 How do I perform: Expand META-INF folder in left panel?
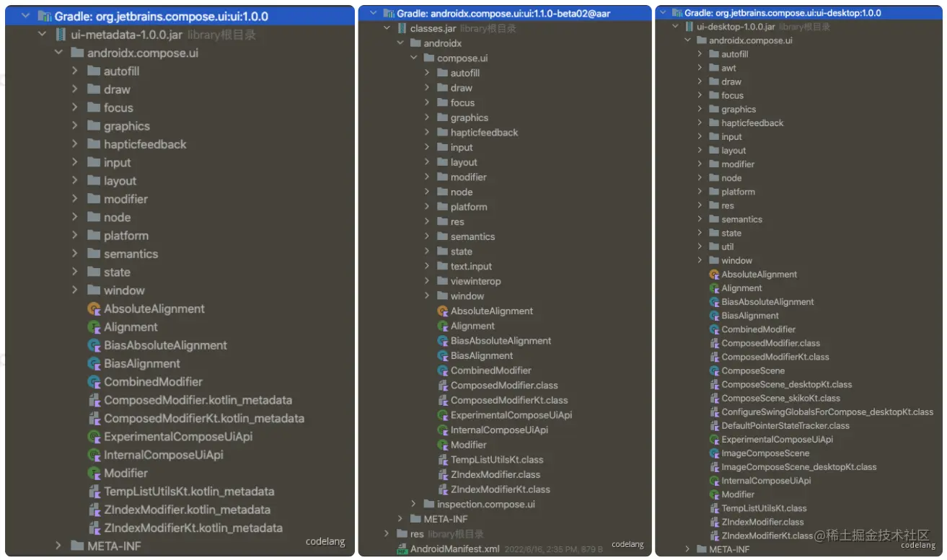coord(58,546)
